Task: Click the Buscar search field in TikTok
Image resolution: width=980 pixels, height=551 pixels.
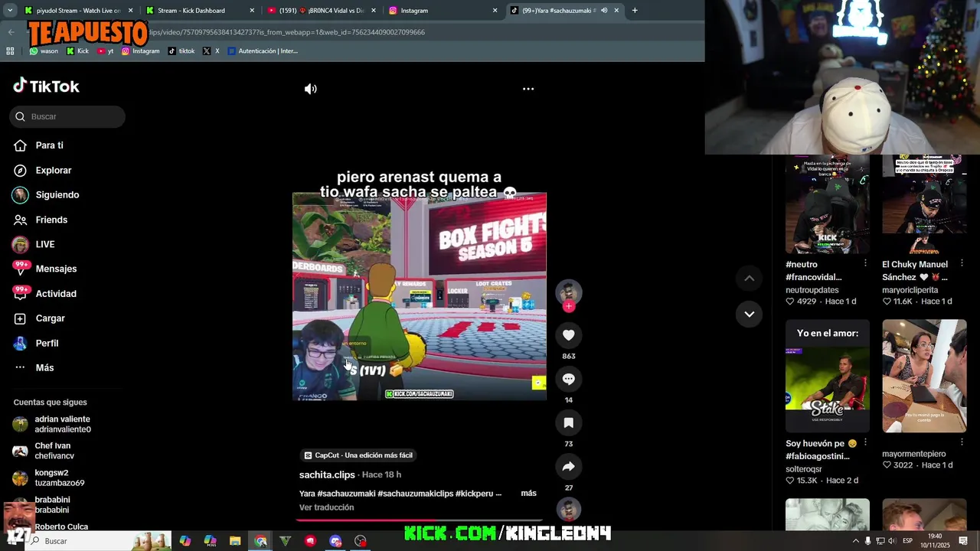Action: [67, 116]
